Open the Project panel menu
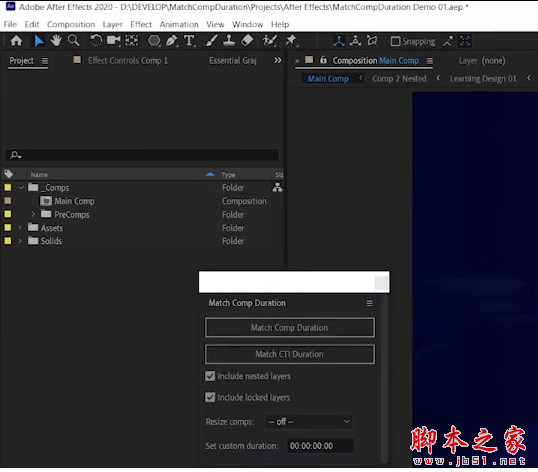This screenshot has height=472, width=538. pyautogui.click(x=45, y=61)
